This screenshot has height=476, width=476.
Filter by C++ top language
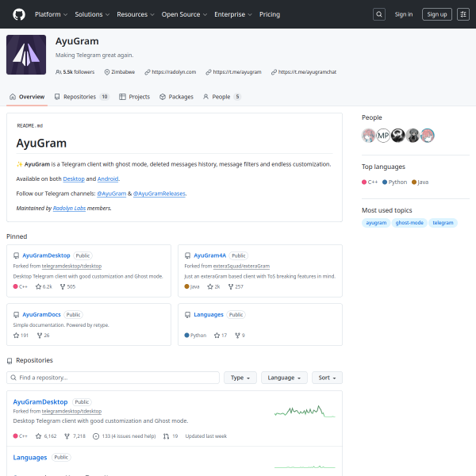click(x=370, y=182)
